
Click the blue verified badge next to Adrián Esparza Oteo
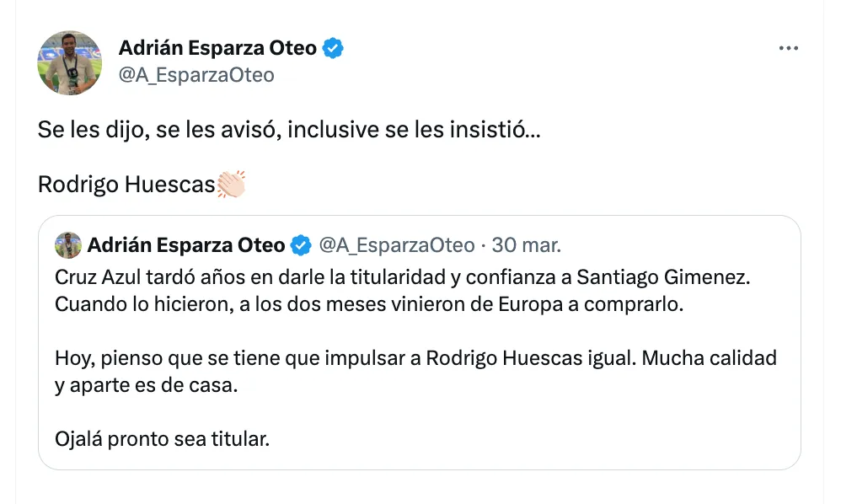click(x=332, y=48)
